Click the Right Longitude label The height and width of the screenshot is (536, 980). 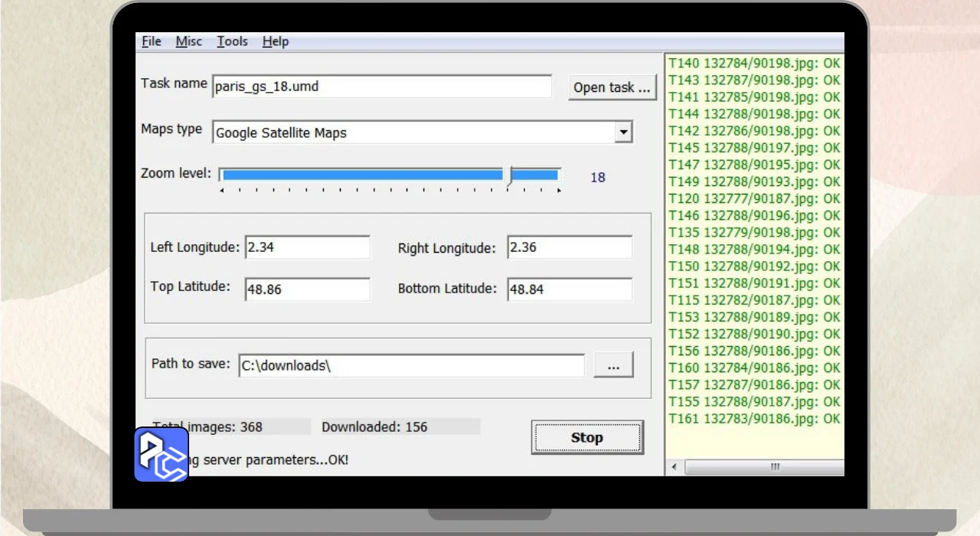[x=447, y=248]
